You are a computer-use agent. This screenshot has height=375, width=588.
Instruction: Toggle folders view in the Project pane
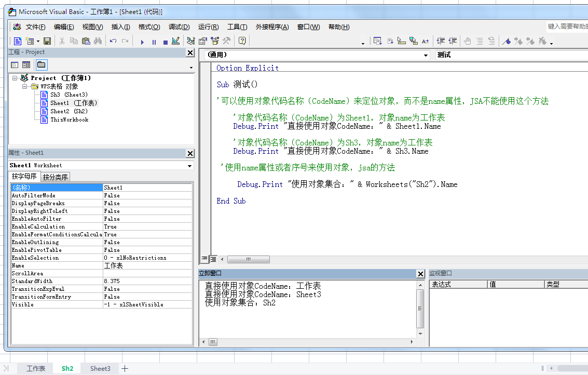coord(41,65)
